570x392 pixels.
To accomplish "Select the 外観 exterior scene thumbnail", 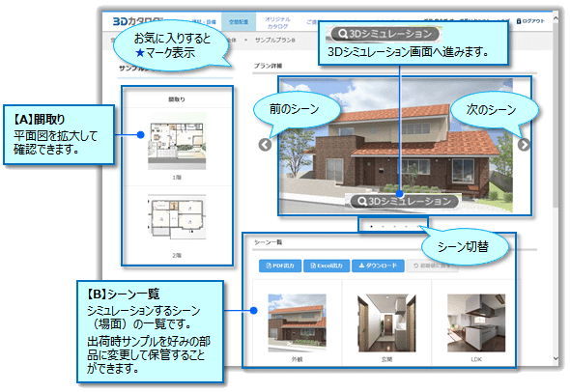I will [297, 322].
